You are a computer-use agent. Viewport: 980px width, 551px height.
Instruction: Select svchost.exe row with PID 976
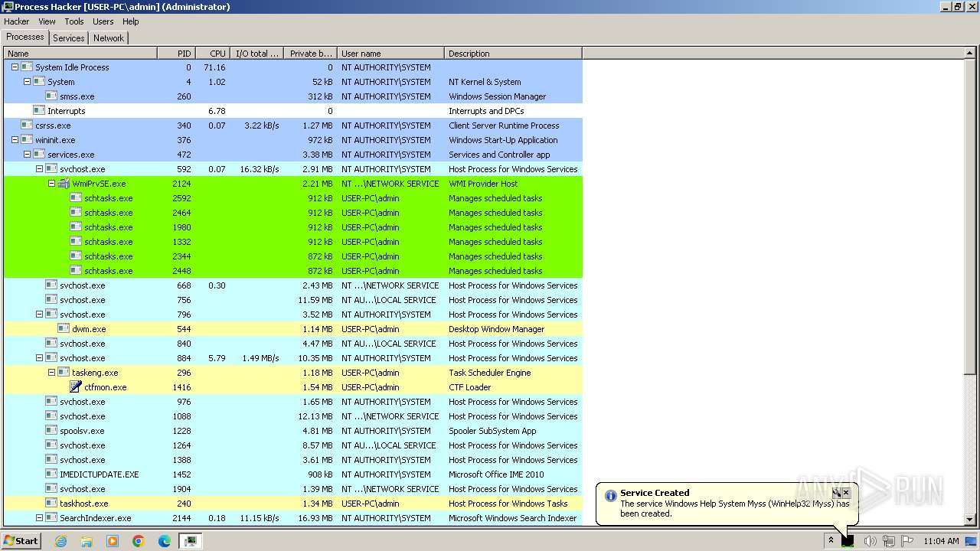coord(293,402)
